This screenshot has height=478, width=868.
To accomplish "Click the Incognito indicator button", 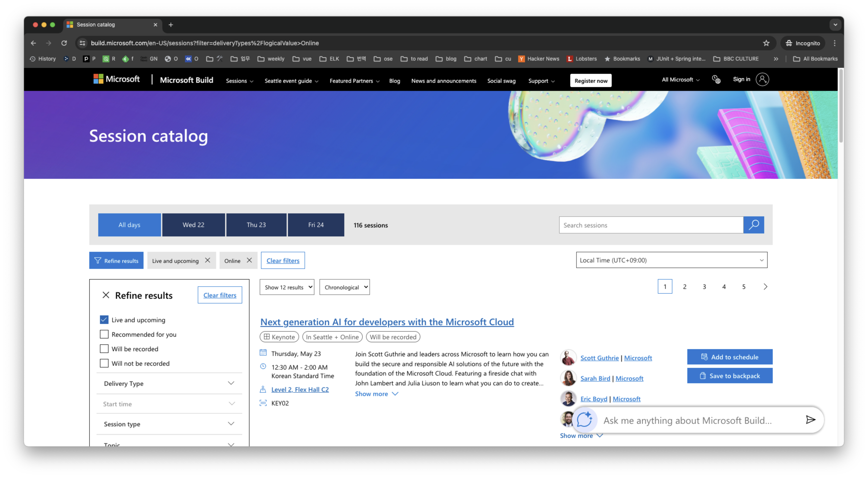I will click(803, 43).
